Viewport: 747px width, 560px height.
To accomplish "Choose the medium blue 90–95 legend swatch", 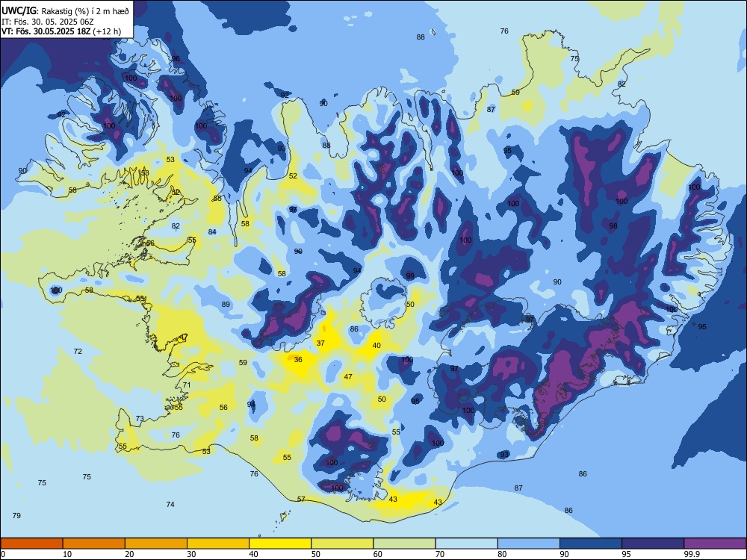I will (x=591, y=544).
